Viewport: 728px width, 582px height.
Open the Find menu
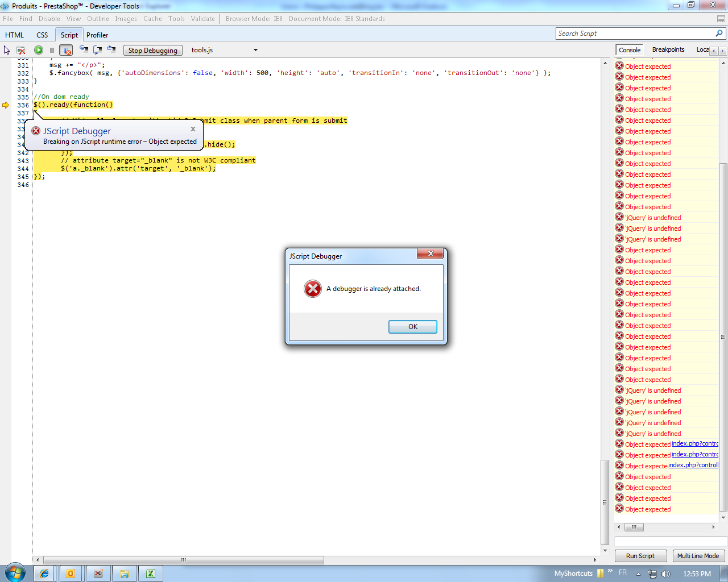26,19
